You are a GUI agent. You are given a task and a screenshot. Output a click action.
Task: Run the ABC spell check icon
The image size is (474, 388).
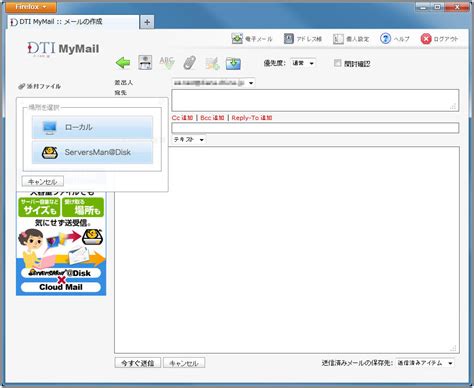click(167, 63)
